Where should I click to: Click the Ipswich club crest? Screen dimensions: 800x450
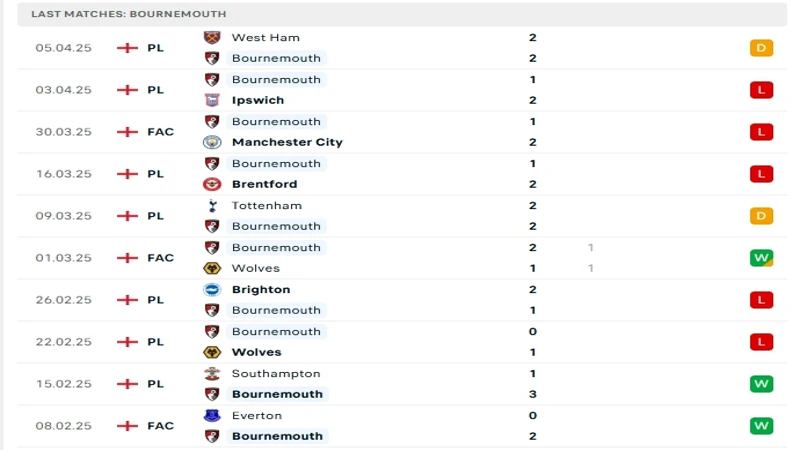(212, 100)
